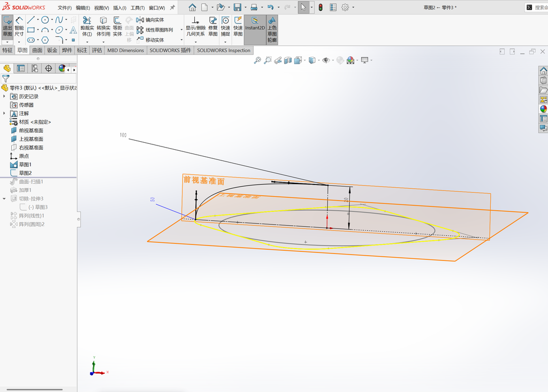The height and width of the screenshot is (392, 548).
Task: Open dropdown arrow under 退出草图
Action: (x=7, y=42)
